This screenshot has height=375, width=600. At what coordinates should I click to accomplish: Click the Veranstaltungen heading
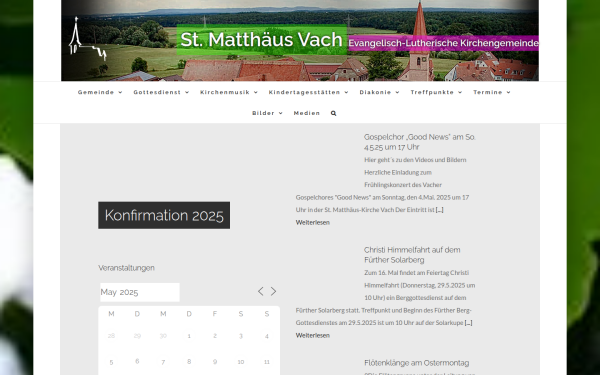126,268
